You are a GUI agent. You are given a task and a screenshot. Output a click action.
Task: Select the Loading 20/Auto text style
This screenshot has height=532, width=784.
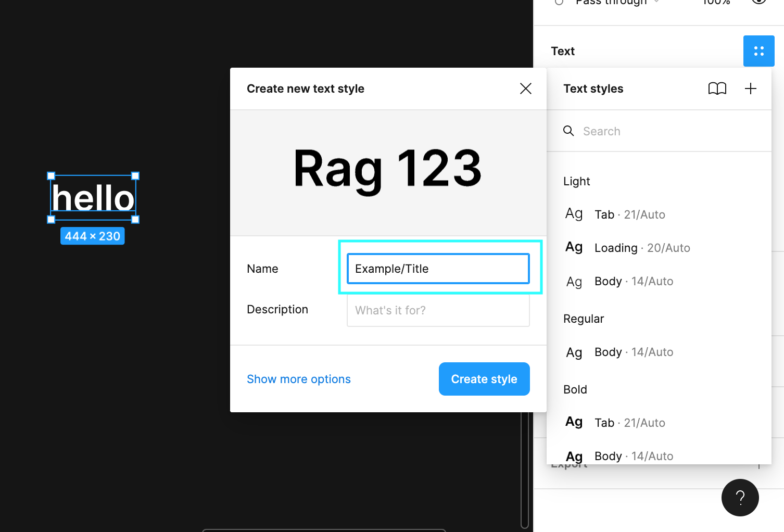pyautogui.click(x=659, y=248)
